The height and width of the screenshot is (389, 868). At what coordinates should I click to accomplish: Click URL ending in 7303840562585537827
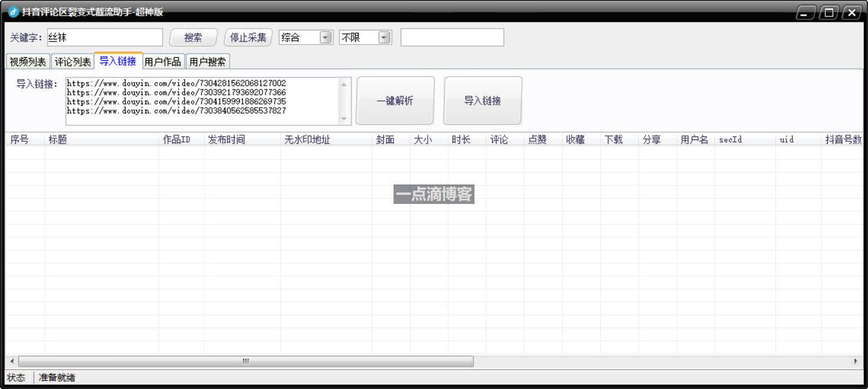(x=177, y=111)
